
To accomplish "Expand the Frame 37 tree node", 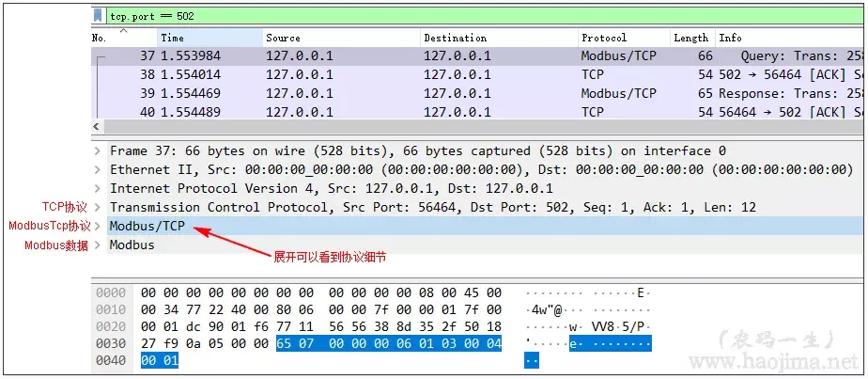I will coord(98,151).
